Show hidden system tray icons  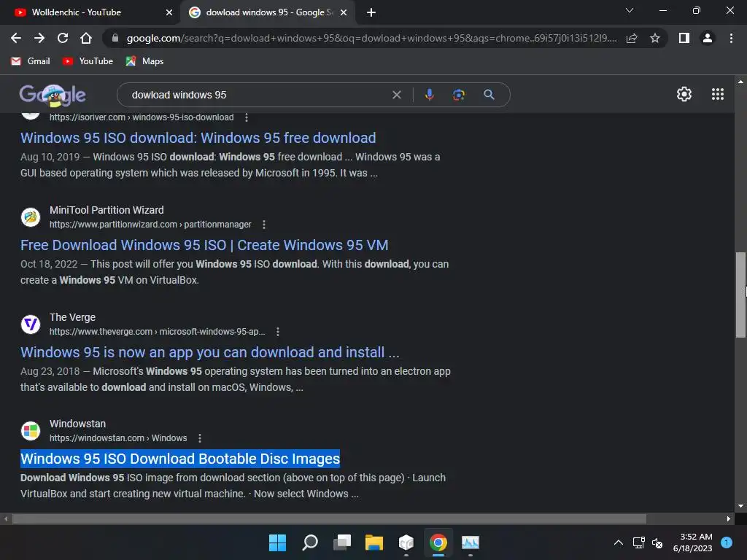tap(619, 542)
